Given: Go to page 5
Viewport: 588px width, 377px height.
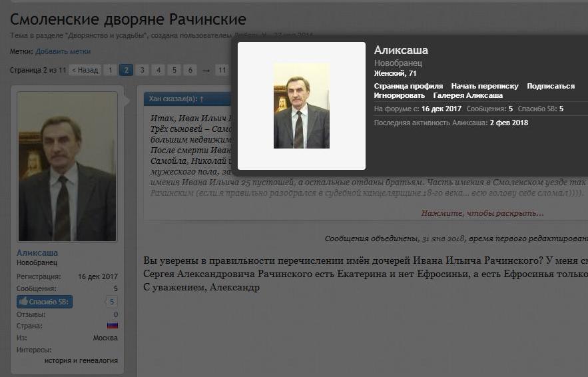Looking at the screenshot, I should (174, 70).
